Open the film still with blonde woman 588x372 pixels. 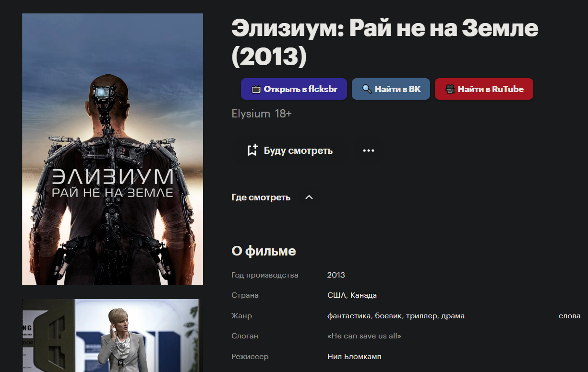click(112, 336)
